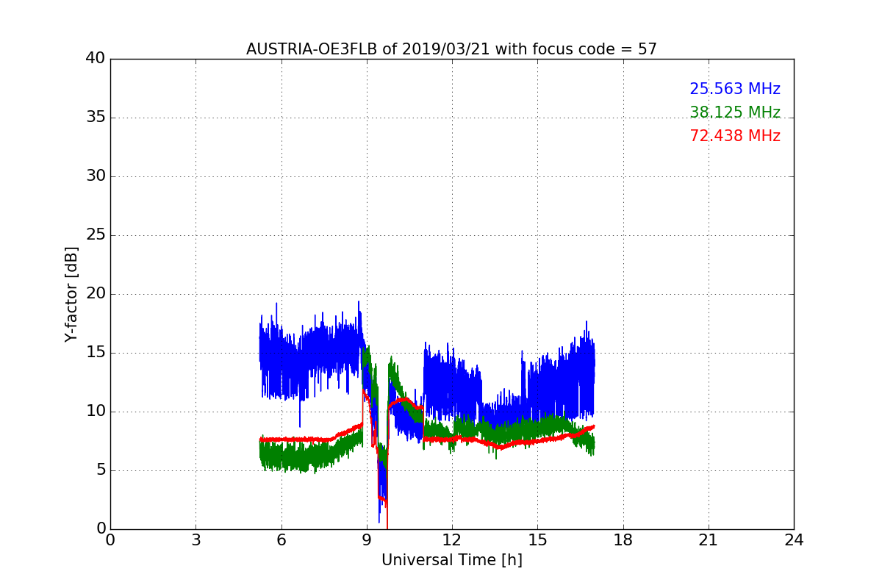Click the y-axis tick label 15
882x588 pixels.
click(95, 353)
